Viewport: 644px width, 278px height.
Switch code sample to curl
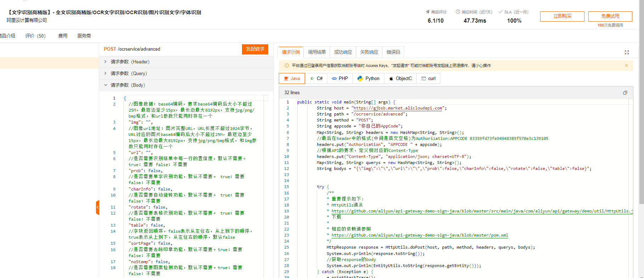[x=428, y=79]
